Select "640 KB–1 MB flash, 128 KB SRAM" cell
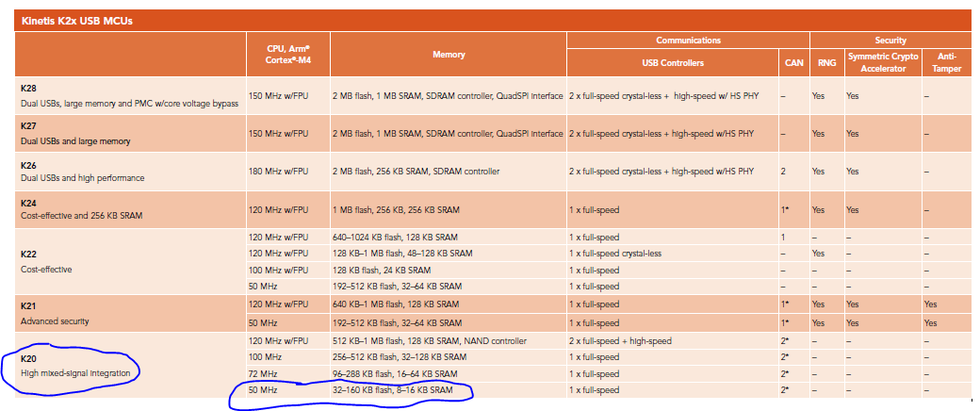This screenshot has width=980, height=411. click(x=396, y=304)
